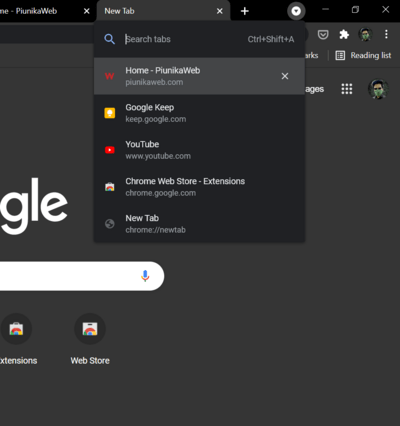The image size is (400, 426).
Task: Click the Chrome Web Store favicon in list
Action: click(110, 187)
